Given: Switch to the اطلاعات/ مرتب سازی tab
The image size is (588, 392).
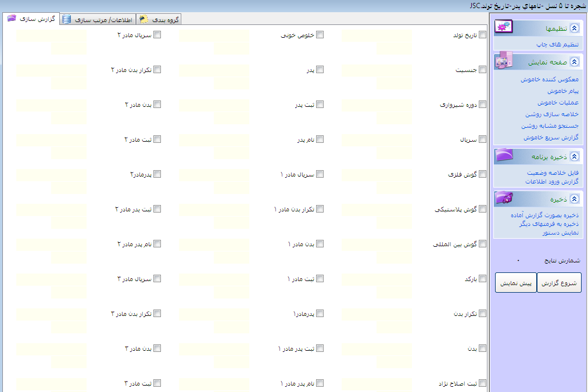Looking at the screenshot, I should coord(98,20).
